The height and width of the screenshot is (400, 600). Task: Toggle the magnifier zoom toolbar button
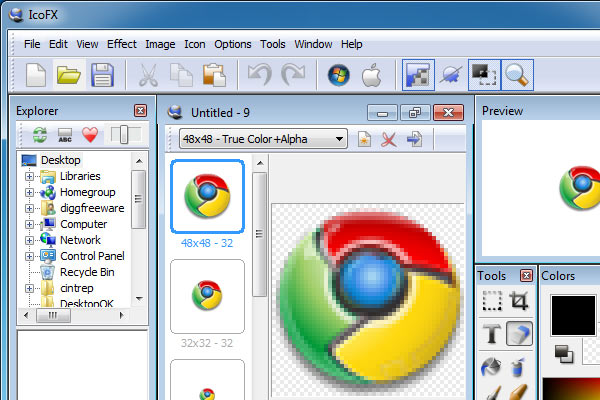tap(517, 75)
